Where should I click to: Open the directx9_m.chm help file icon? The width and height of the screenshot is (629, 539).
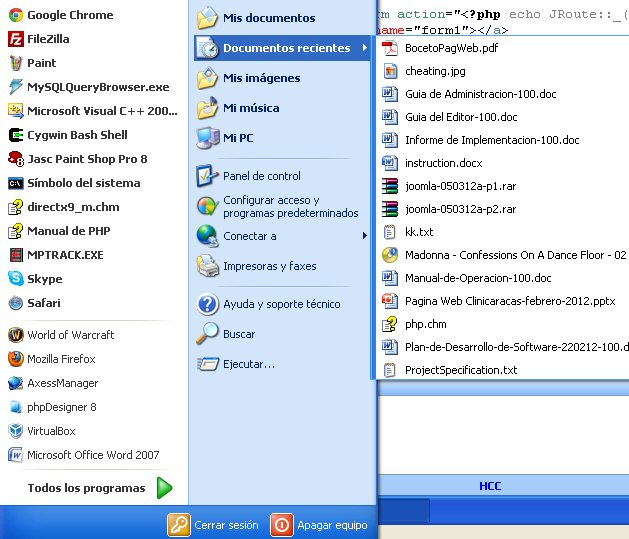tap(16, 207)
